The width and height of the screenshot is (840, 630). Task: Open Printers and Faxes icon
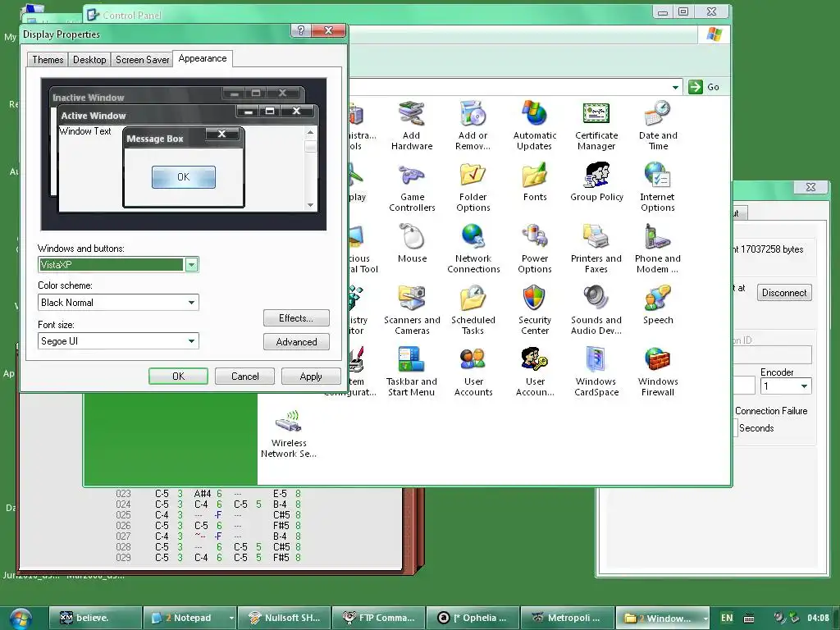[596, 249]
